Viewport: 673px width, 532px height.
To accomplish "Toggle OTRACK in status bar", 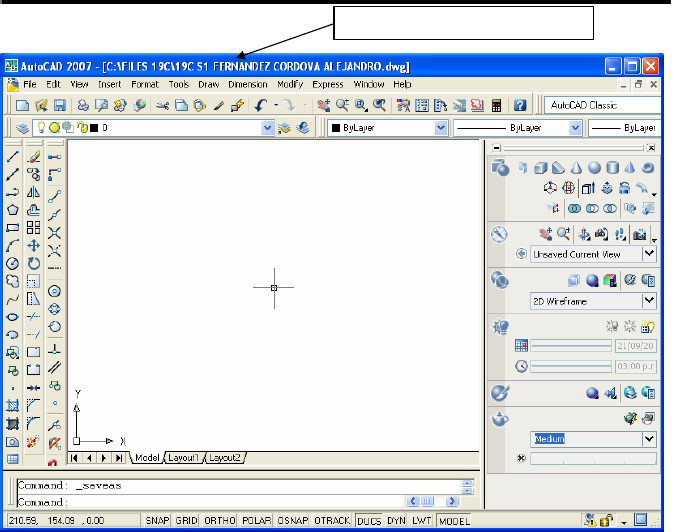I will (332, 521).
